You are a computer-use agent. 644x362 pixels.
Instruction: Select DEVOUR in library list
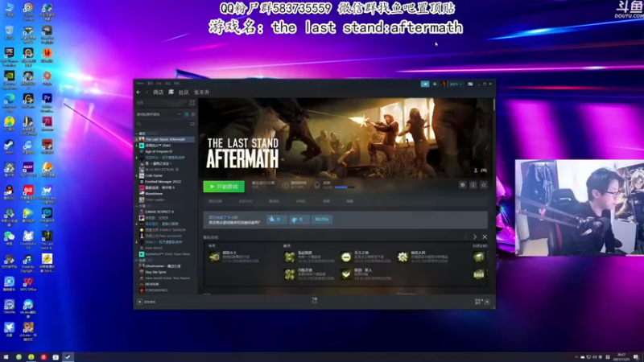pos(151,284)
